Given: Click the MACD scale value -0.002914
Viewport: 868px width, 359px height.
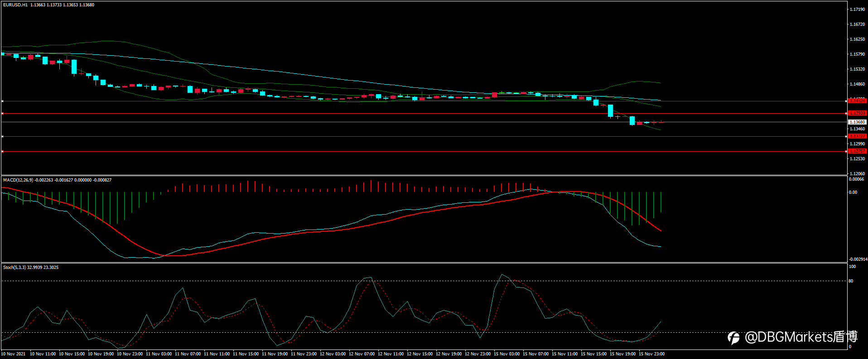Looking at the screenshot, I should 858,259.
